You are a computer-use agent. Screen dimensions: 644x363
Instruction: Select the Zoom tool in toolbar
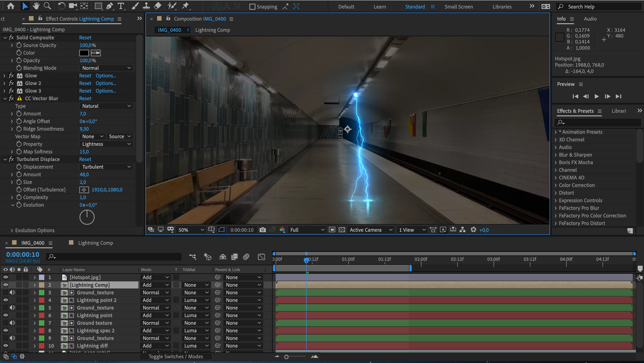click(47, 6)
